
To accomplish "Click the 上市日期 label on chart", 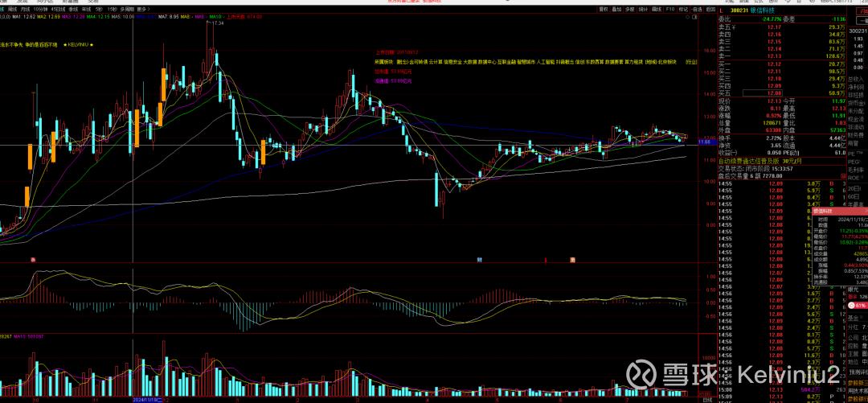I will [396, 51].
